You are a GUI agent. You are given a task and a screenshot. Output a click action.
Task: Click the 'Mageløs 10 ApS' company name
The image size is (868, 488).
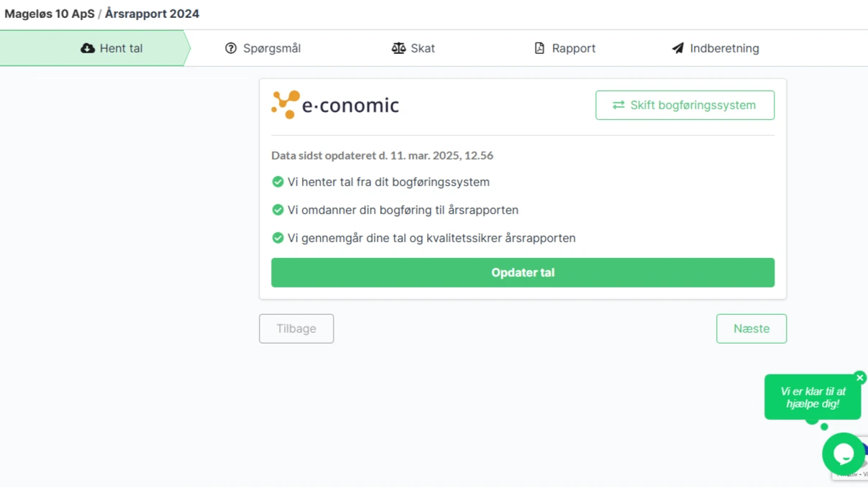tap(50, 14)
